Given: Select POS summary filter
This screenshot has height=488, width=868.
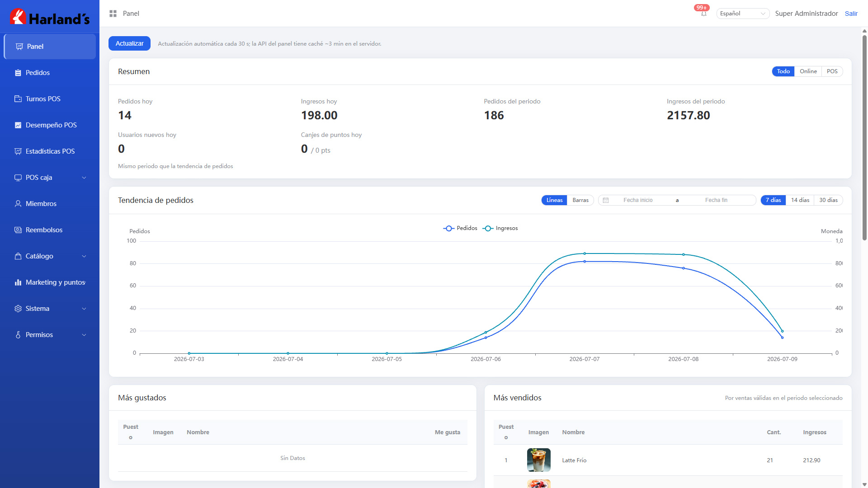Looking at the screenshot, I should 832,71.
